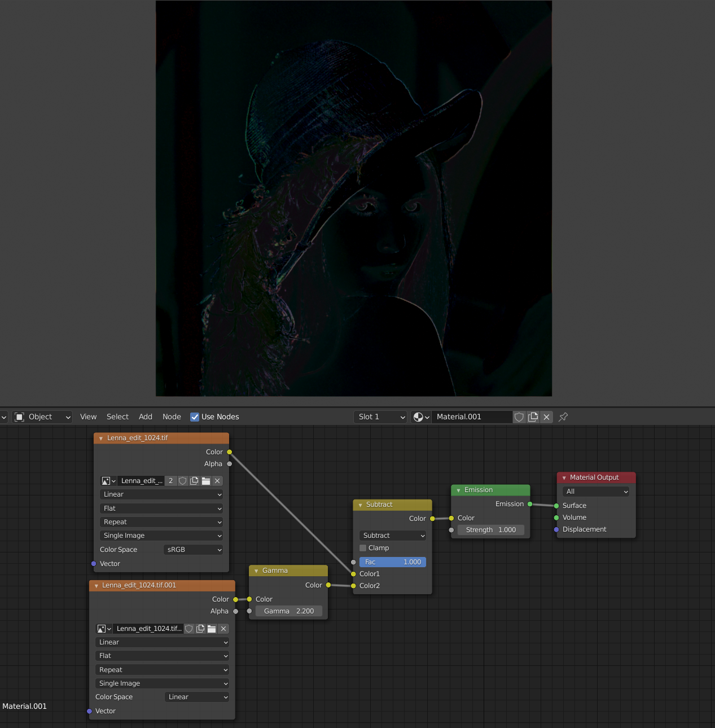Open the View menu
The width and height of the screenshot is (715, 728).
pyautogui.click(x=89, y=417)
